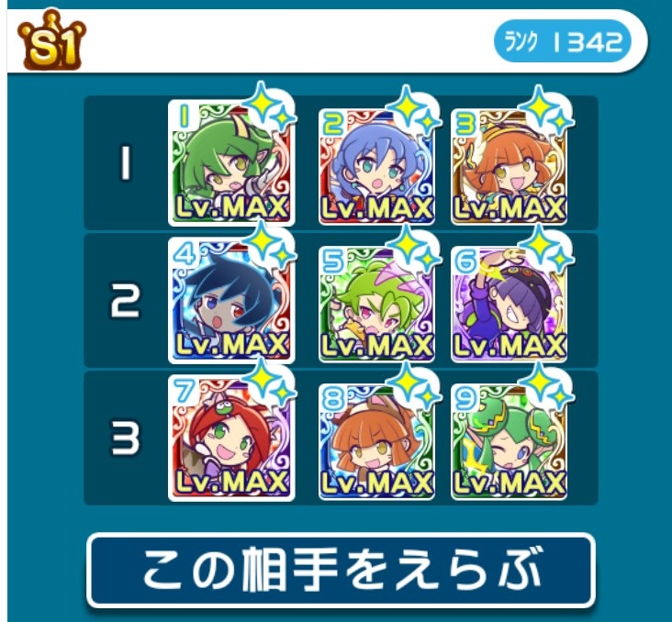Select lime green-haired character card 5
672x622 pixels.
click(376, 304)
